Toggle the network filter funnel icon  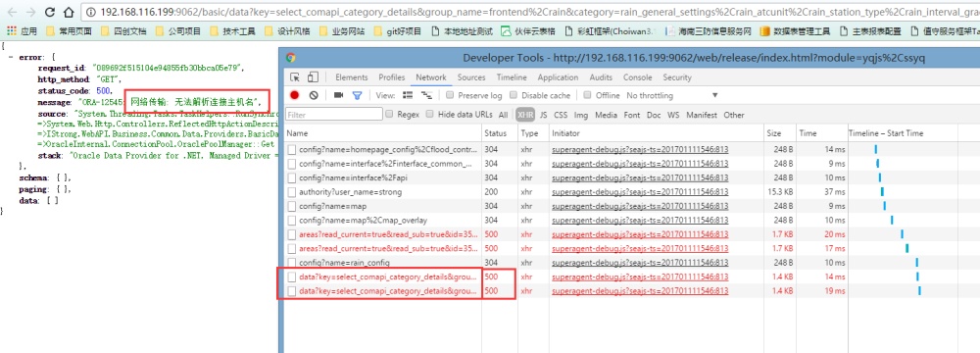tap(357, 95)
